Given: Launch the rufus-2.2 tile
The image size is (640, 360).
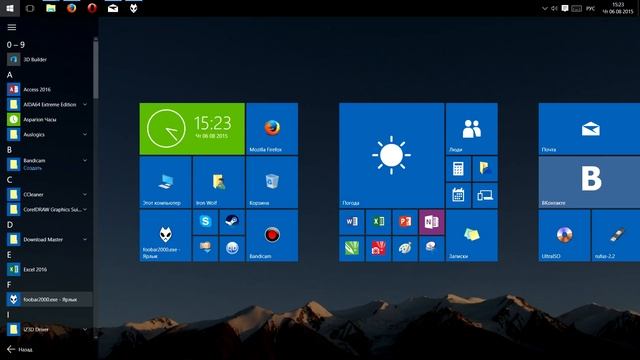Looking at the screenshot, I should 616,236.
